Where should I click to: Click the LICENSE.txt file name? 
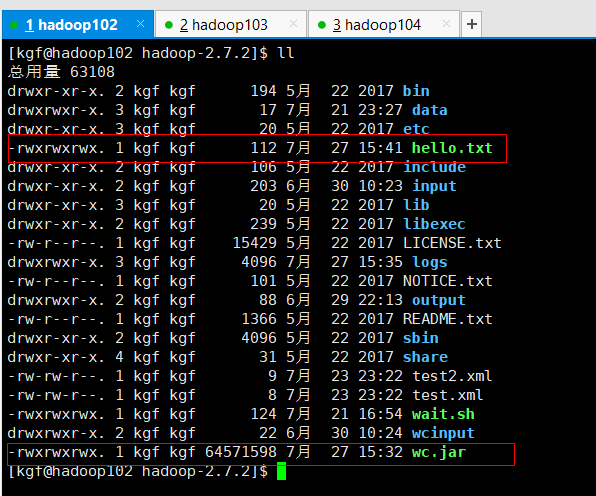452,243
